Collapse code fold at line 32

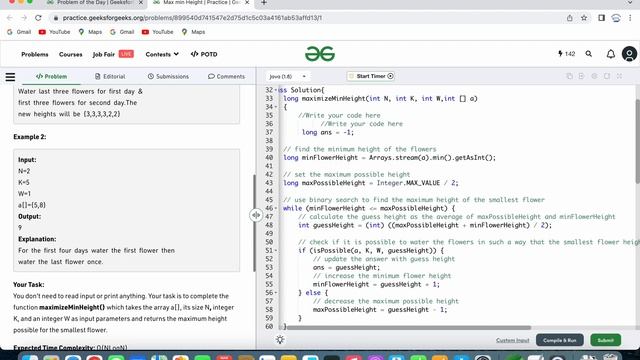click(276, 90)
